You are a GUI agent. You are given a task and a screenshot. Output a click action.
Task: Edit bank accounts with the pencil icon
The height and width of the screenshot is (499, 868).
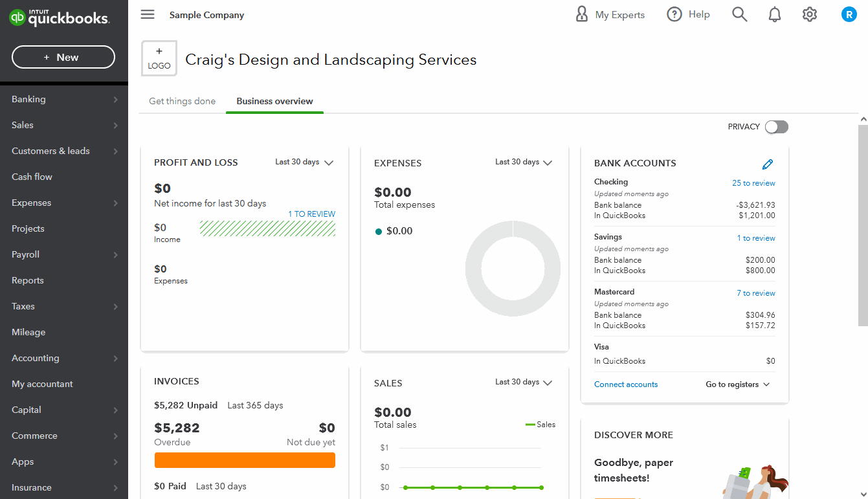click(x=768, y=164)
